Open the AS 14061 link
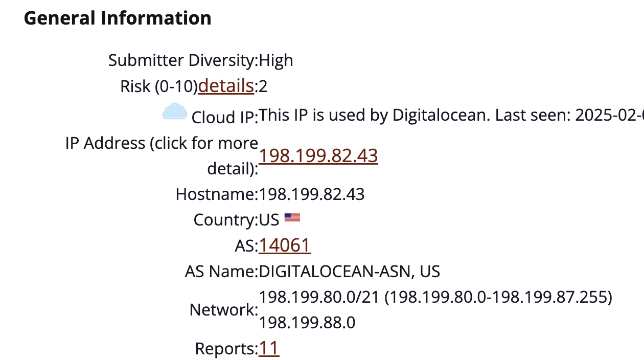The width and height of the screenshot is (644, 360). (x=285, y=245)
